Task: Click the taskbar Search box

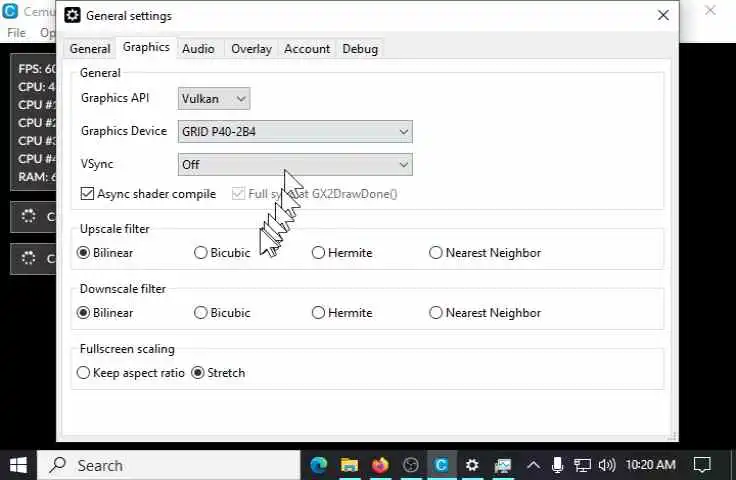Action: coord(169,465)
